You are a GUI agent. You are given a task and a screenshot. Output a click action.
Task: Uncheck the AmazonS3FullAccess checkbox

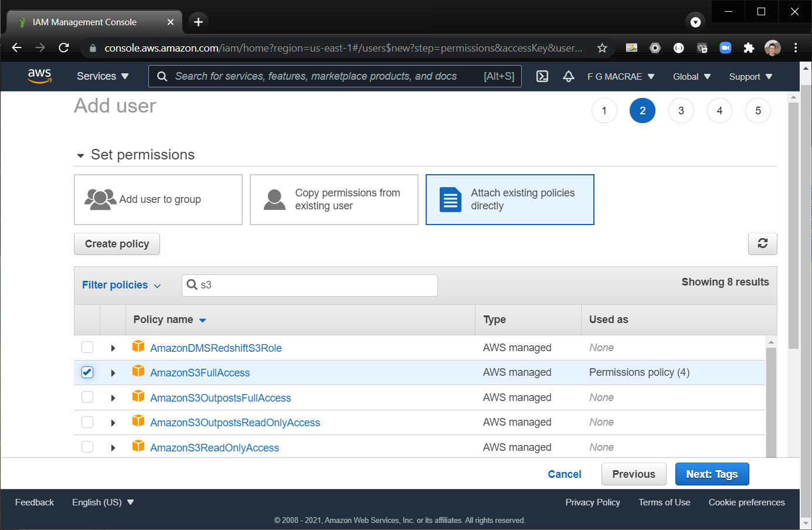tap(87, 372)
